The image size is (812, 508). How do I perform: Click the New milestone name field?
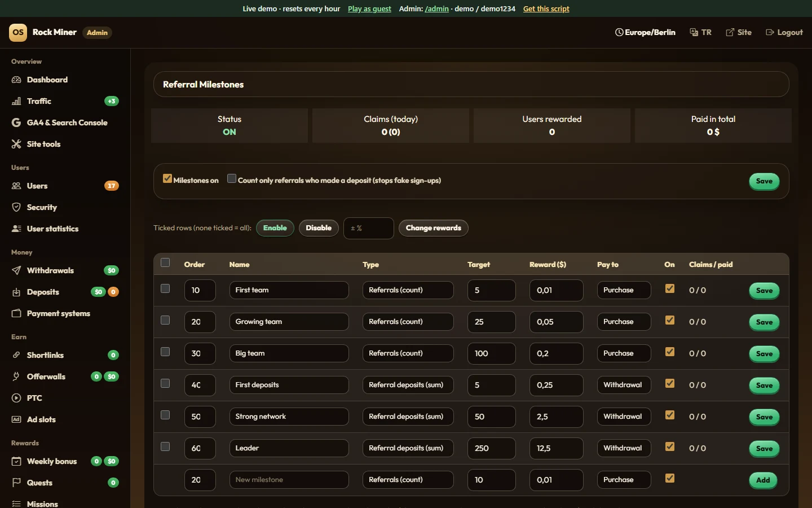tap(289, 480)
